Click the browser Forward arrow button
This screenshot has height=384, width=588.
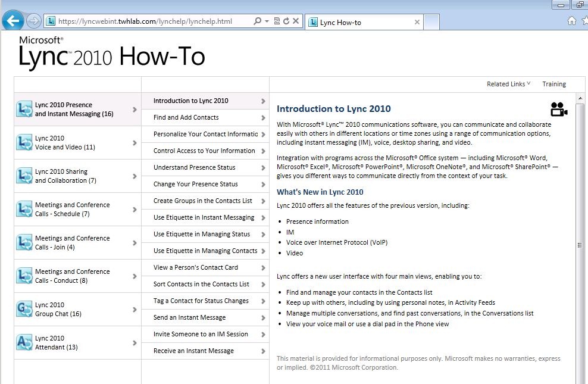click(34, 21)
